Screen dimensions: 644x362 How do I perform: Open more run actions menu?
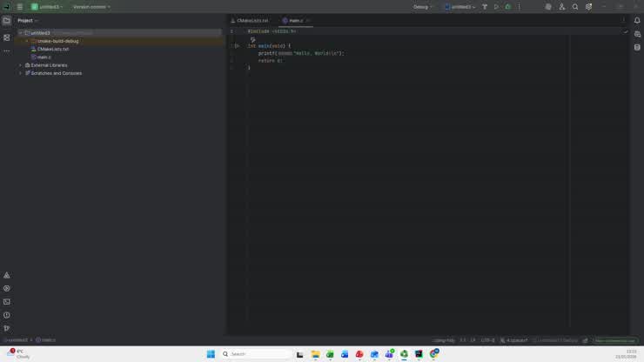[520, 7]
